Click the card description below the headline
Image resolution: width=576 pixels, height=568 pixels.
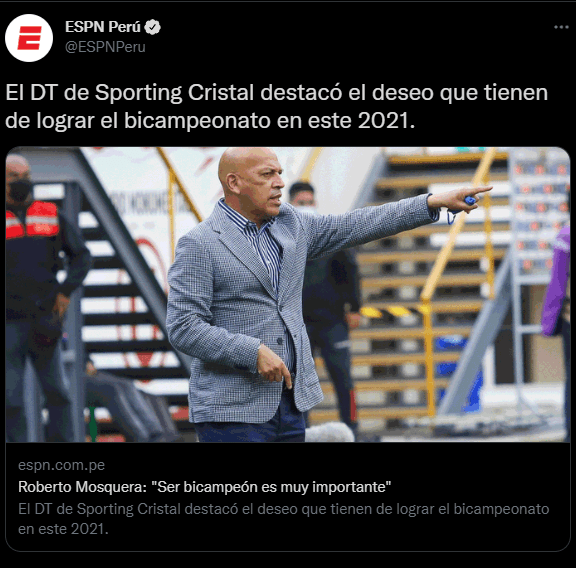click(x=284, y=519)
